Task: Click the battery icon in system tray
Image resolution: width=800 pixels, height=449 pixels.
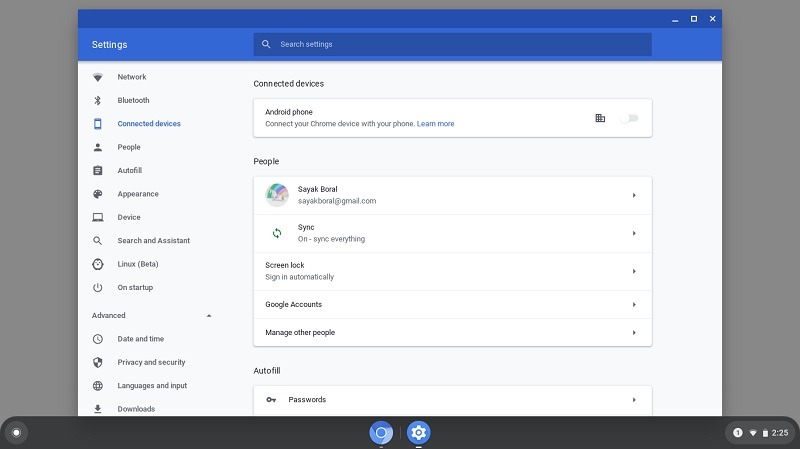Action: [x=765, y=433]
